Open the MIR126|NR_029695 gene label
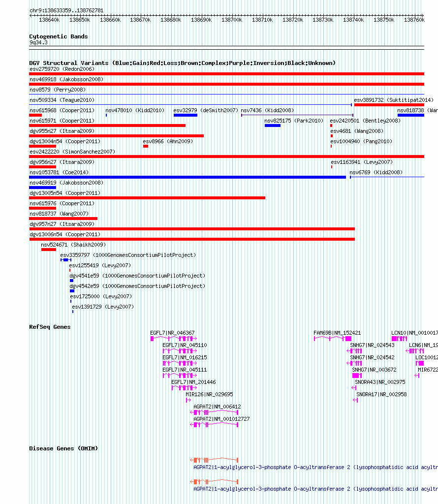 [210, 394]
